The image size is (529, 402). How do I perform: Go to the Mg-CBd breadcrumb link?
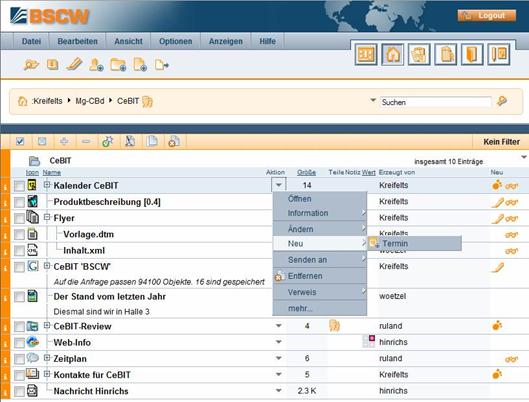(x=90, y=101)
